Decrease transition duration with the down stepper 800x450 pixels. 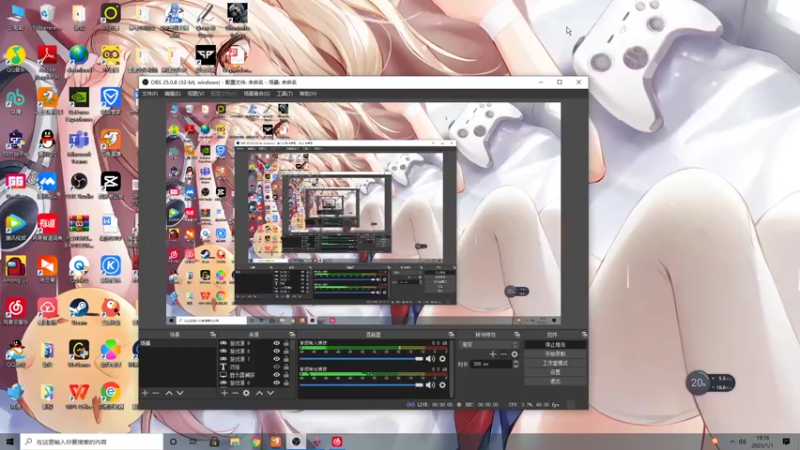(x=515, y=366)
